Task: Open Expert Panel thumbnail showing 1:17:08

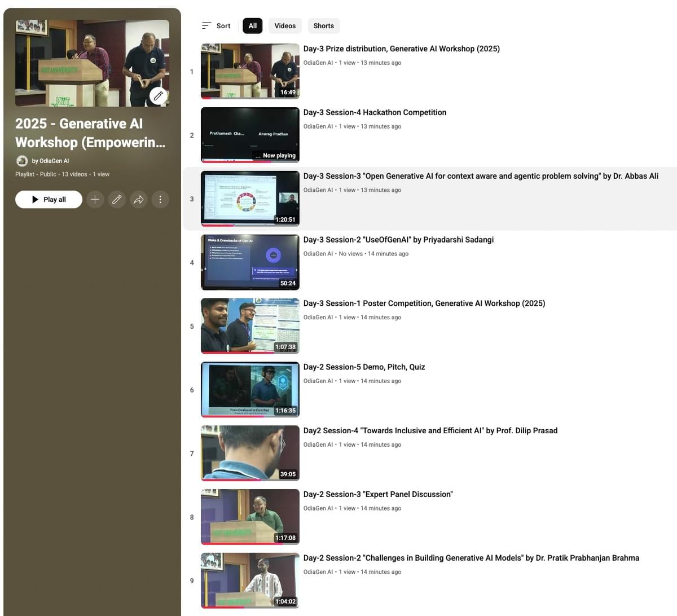Action: (250, 517)
